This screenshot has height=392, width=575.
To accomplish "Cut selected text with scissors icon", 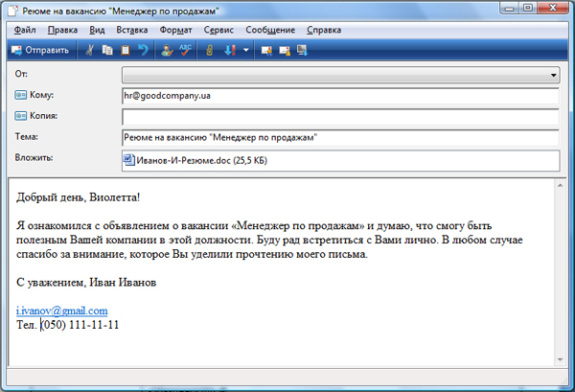I will (x=89, y=50).
